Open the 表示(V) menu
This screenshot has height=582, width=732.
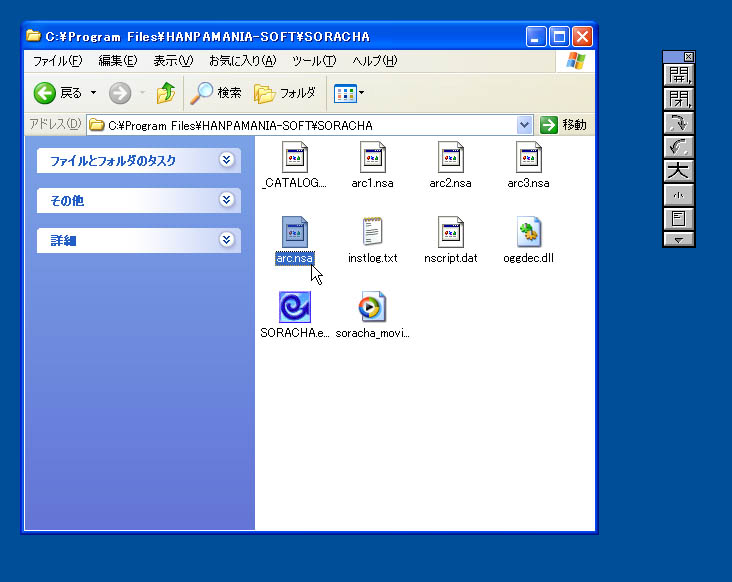pyautogui.click(x=173, y=61)
